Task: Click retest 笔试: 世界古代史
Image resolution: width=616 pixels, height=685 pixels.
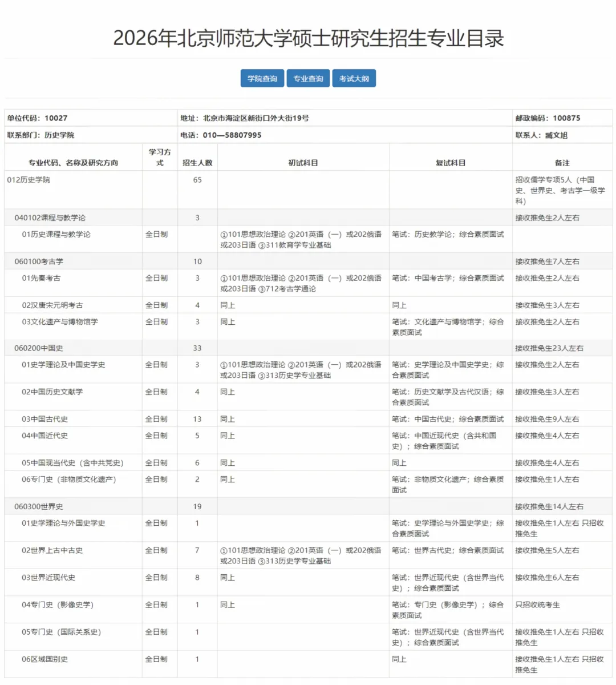Action: point(448,550)
